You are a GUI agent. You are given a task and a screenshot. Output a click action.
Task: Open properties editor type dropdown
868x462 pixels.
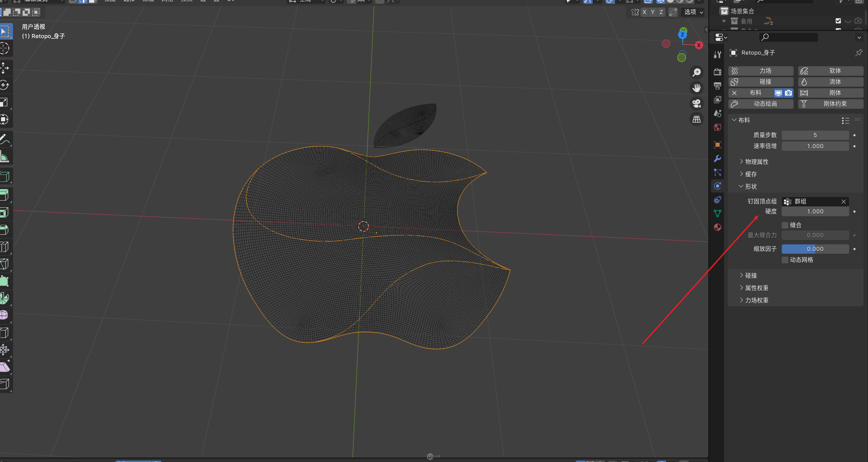coord(721,37)
